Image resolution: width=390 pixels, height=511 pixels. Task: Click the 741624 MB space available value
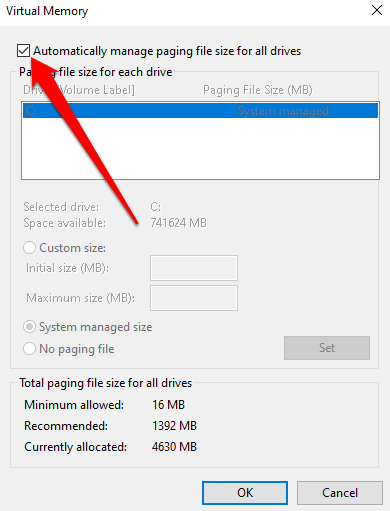pyautogui.click(x=178, y=223)
